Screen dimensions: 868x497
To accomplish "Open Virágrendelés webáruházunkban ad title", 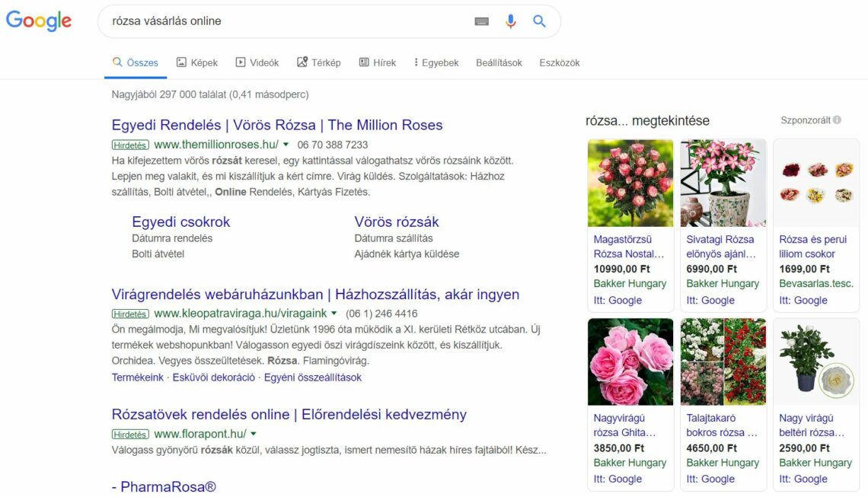I will [315, 294].
